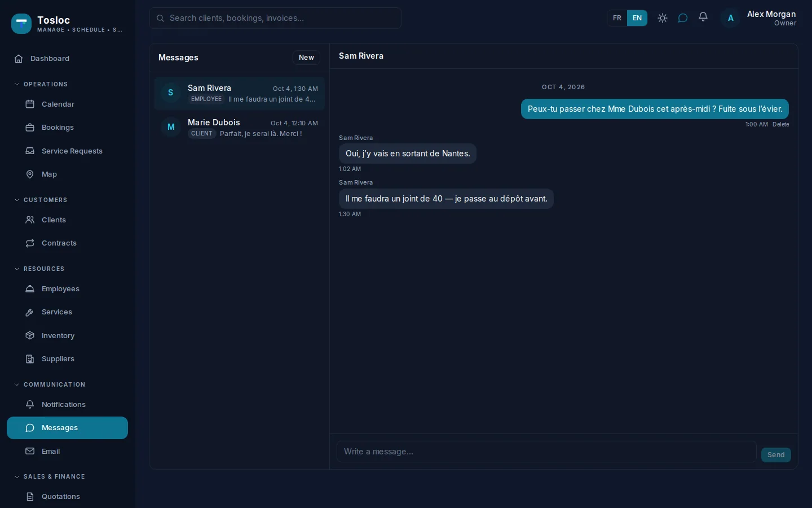Click the Email envelope icon
812x508 pixels.
(x=30, y=452)
